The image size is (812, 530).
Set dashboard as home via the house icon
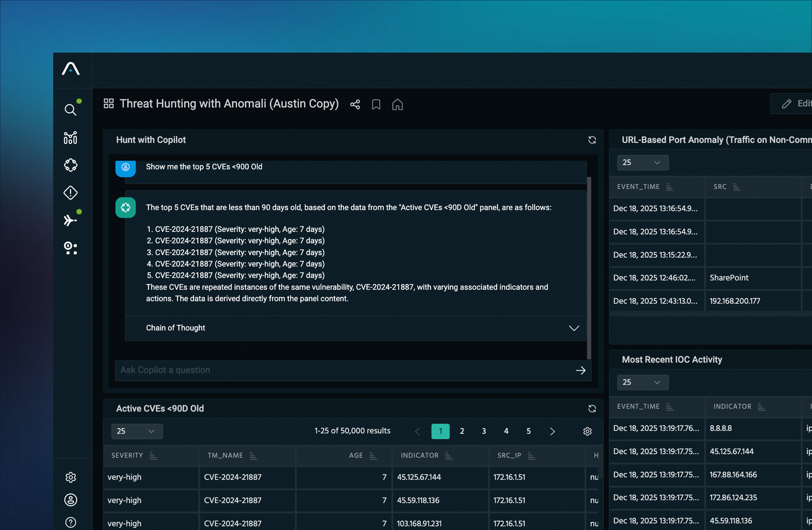point(397,104)
